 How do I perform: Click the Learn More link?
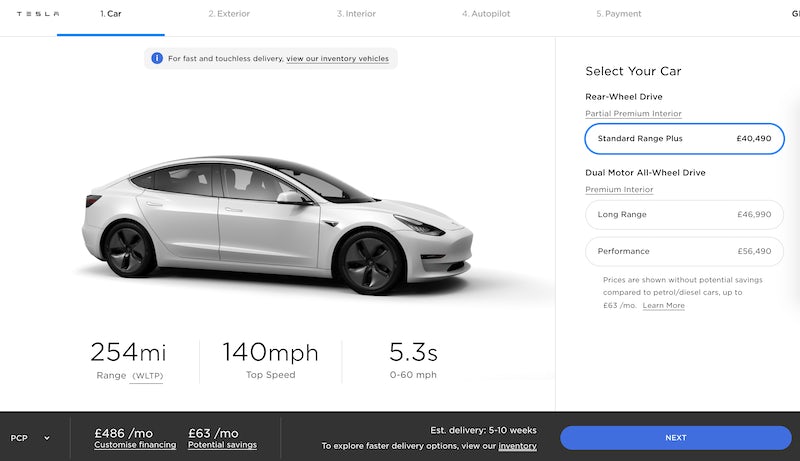click(664, 305)
